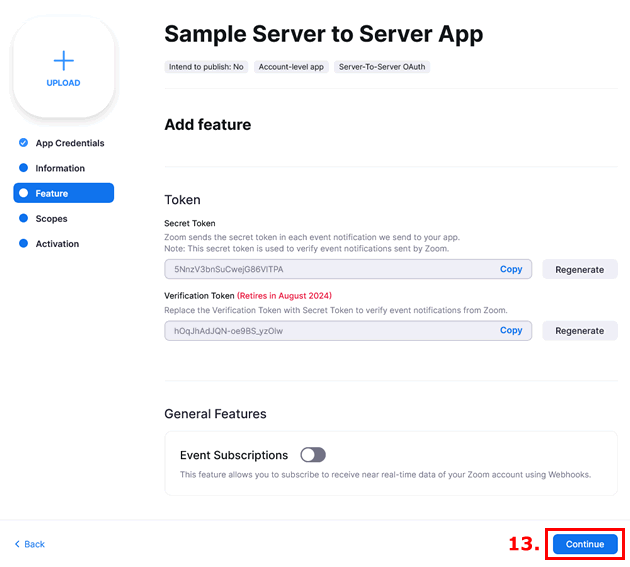Go to the Information section
Screen dimensions: 630x567
coord(60,168)
